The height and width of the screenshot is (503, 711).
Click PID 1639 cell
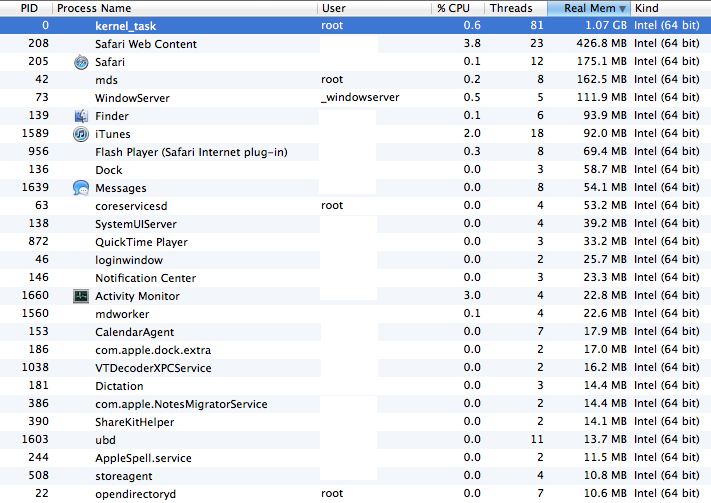pyautogui.click(x=35, y=187)
